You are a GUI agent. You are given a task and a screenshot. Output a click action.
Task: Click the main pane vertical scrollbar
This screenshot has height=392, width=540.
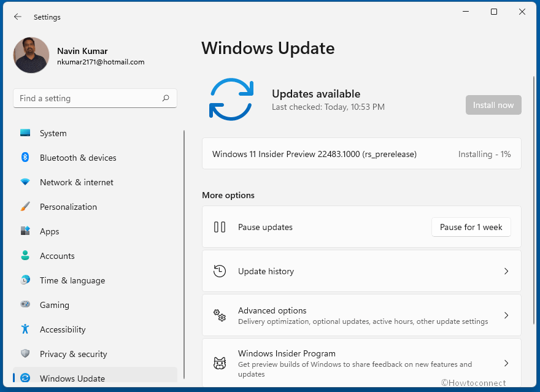[534, 200]
